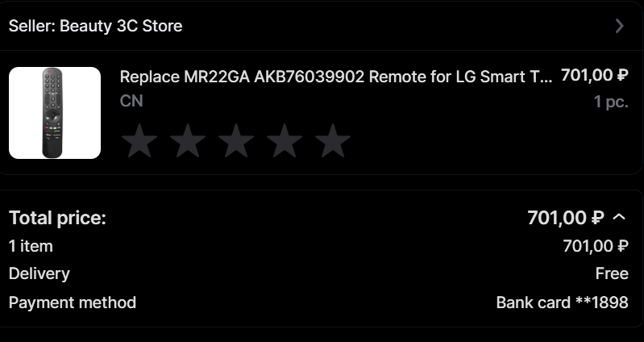Click the 1 pc. quantity label
The image size is (644, 342).
(610, 102)
